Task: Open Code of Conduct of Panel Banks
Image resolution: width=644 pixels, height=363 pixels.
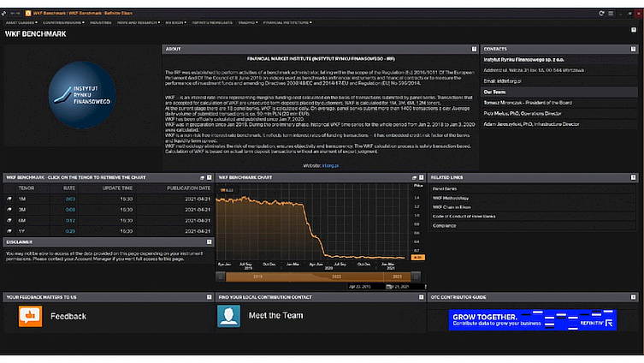Action: (464, 217)
